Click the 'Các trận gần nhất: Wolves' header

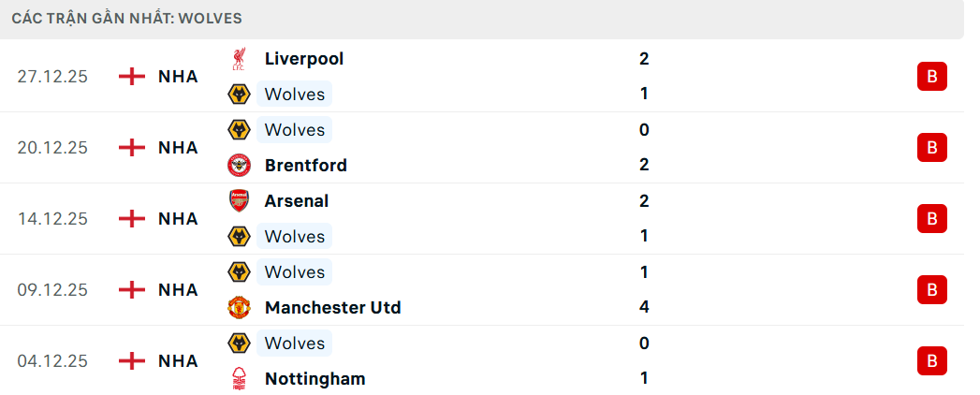click(x=127, y=19)
